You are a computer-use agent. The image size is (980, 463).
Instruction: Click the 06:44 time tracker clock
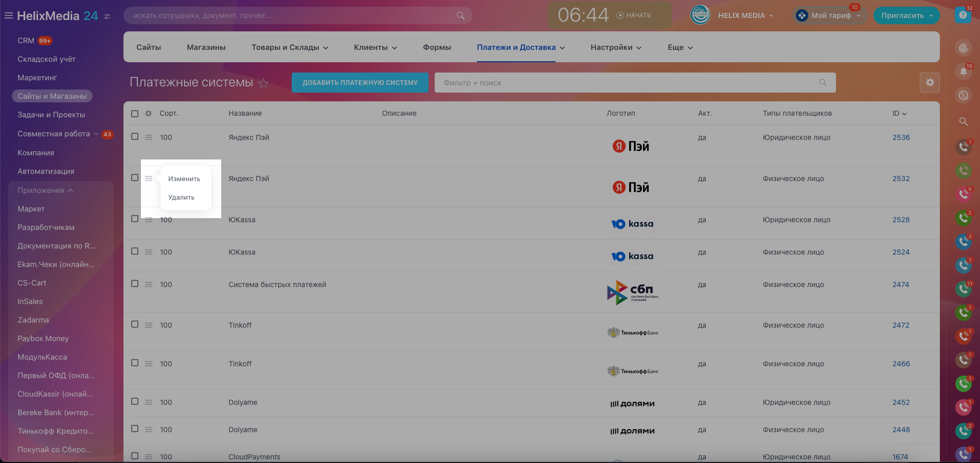coord(583,15)
